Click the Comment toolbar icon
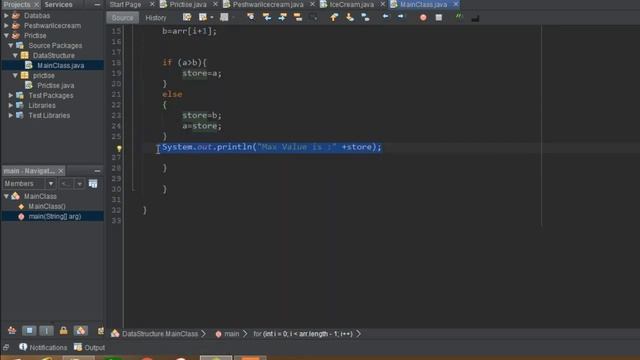This screenshot has height=360, width=640. (459, 17)
